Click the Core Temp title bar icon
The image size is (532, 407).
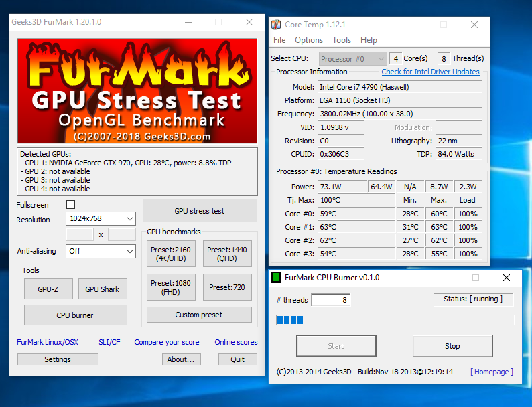pyautogui.click(x=276, y=25)
